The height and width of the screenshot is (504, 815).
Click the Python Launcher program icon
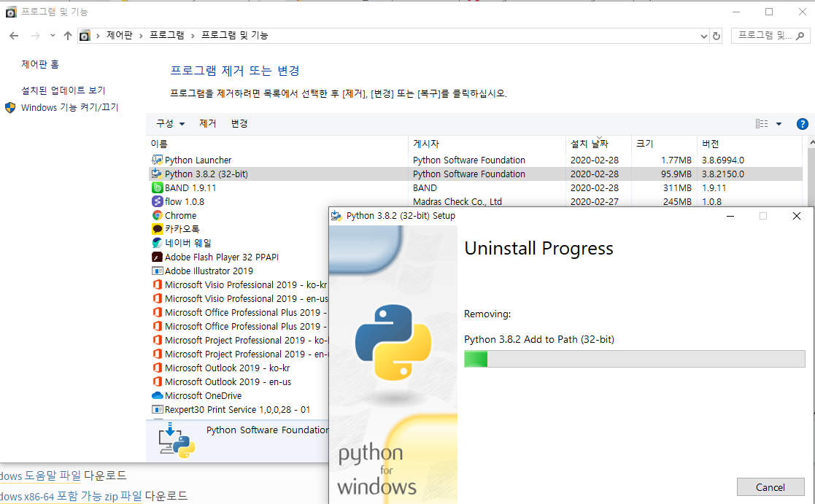(157, 160)
